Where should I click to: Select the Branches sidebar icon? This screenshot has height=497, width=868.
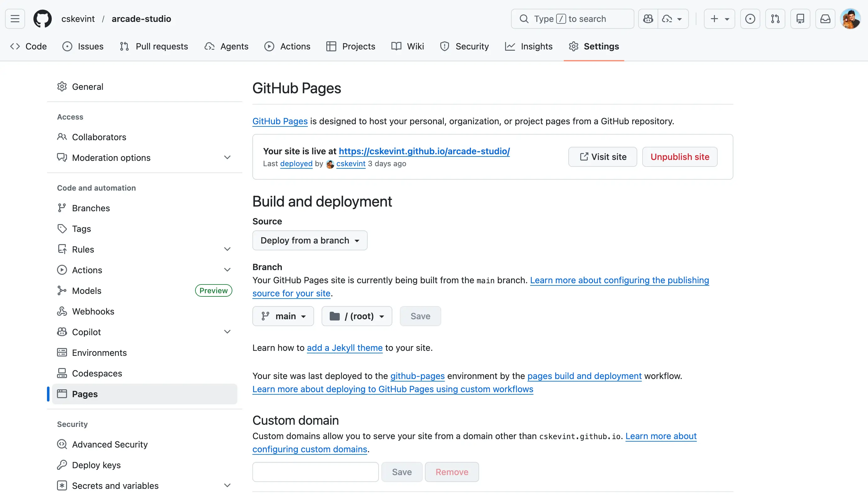click(x=62, y=208)
